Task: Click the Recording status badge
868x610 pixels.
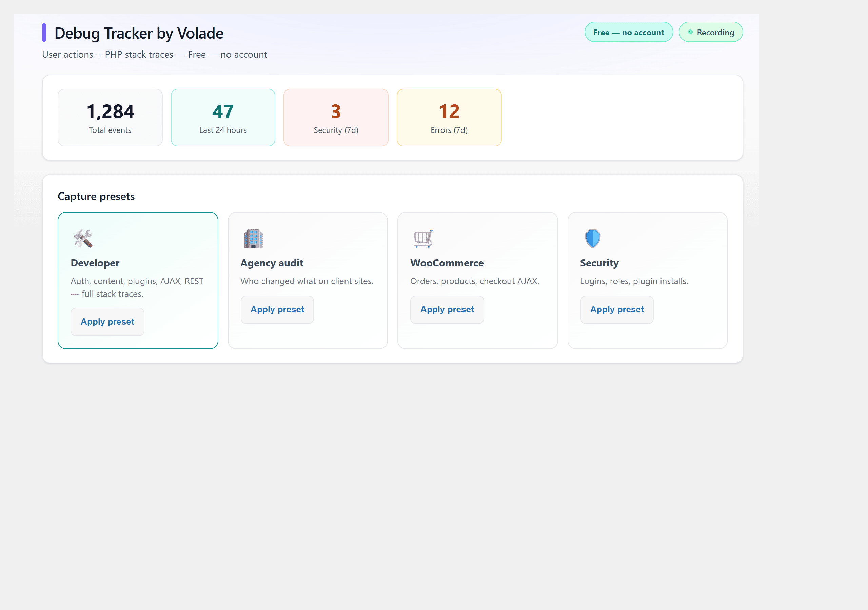Action: point(711,32)
